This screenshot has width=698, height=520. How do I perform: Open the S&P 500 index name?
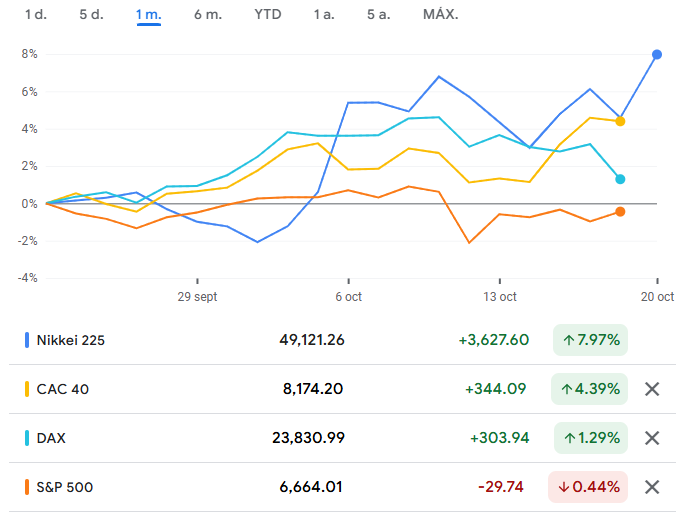tap(63, 487)
